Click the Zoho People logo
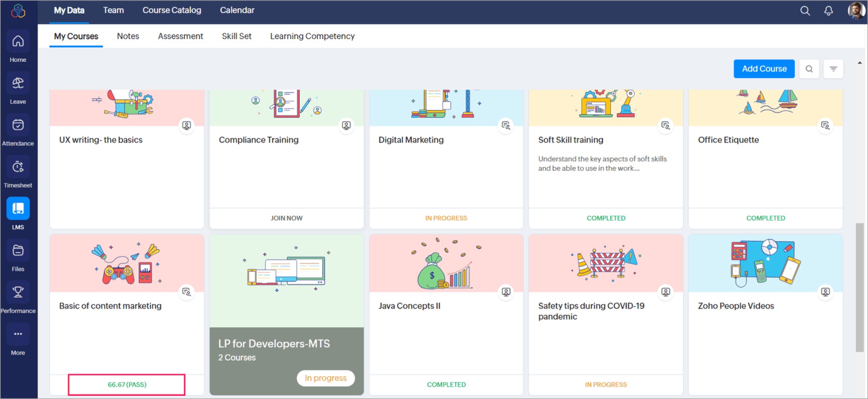The width and height of the screenshot is (868, 399). pyautogui.click(x=18, y=11)
